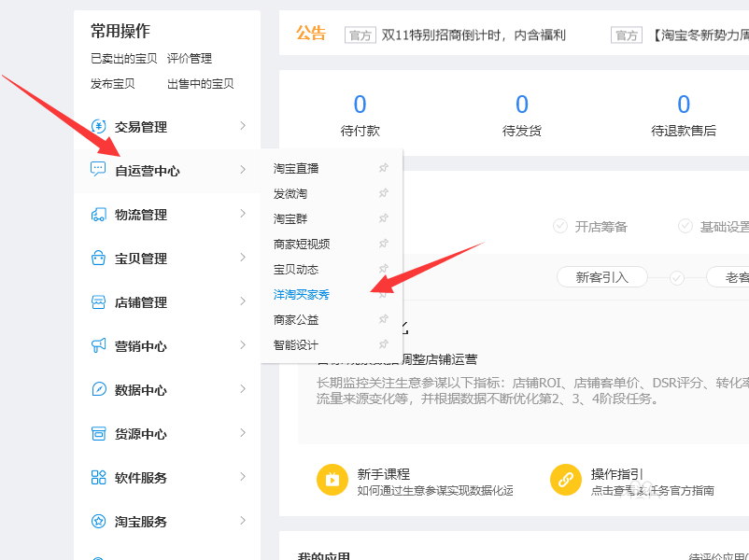
Task: View 待发货 order count
Action: [x=522, y=105]
